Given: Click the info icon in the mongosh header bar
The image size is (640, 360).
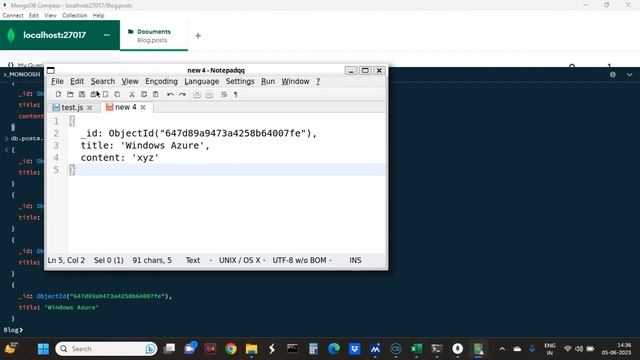Looking at the screenshot, I should [x=613, y=75].
